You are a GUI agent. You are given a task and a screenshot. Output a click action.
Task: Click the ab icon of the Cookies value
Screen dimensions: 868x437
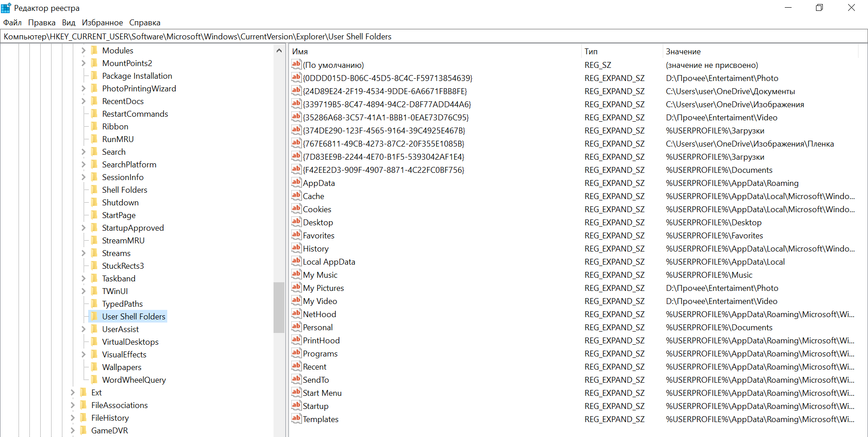296,209
